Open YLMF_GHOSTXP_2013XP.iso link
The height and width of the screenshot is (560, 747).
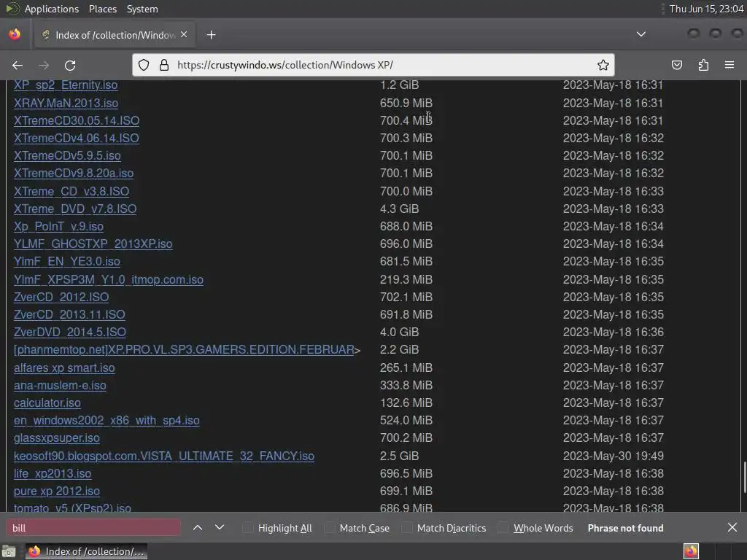tap(93, 244)
